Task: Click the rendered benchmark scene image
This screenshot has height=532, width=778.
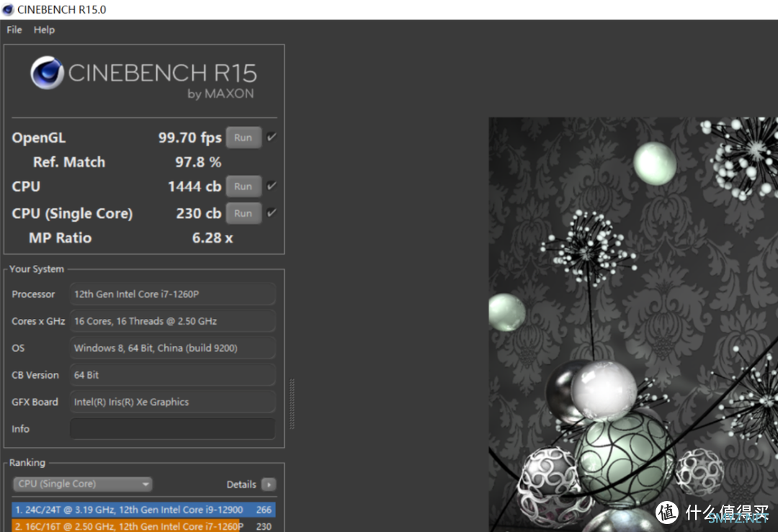Action: coord(633,324)
